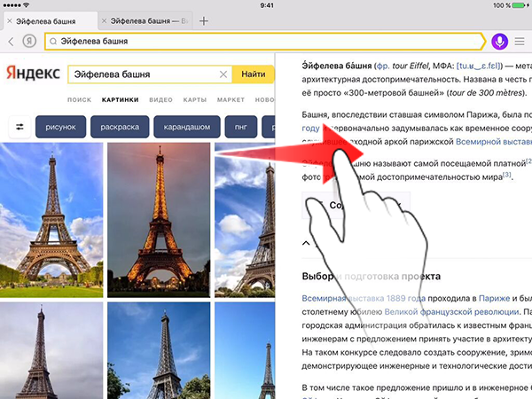This screenshot has height=399, width=532.
Task: Open the году link in the article
Action: point(310,129)
